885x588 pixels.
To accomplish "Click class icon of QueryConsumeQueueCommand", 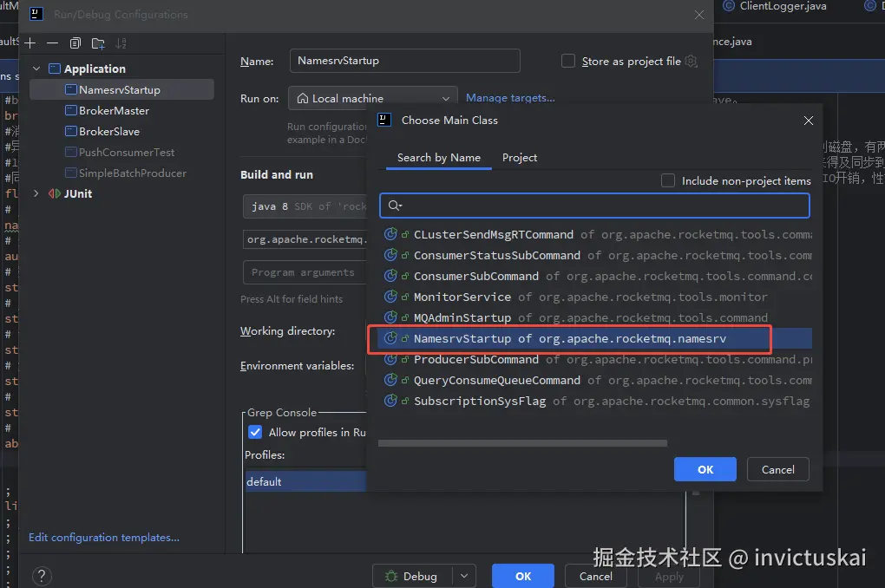I will 390,381.
